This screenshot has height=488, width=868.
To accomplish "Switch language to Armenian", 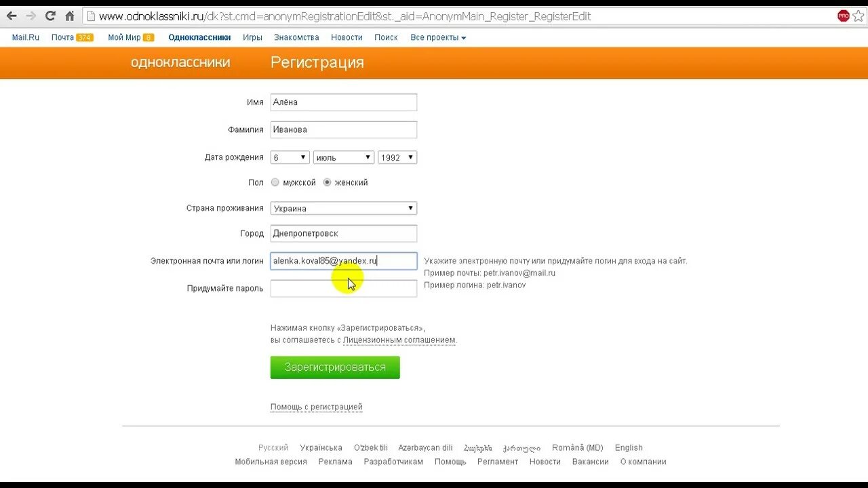I will [x=478, y=448].
